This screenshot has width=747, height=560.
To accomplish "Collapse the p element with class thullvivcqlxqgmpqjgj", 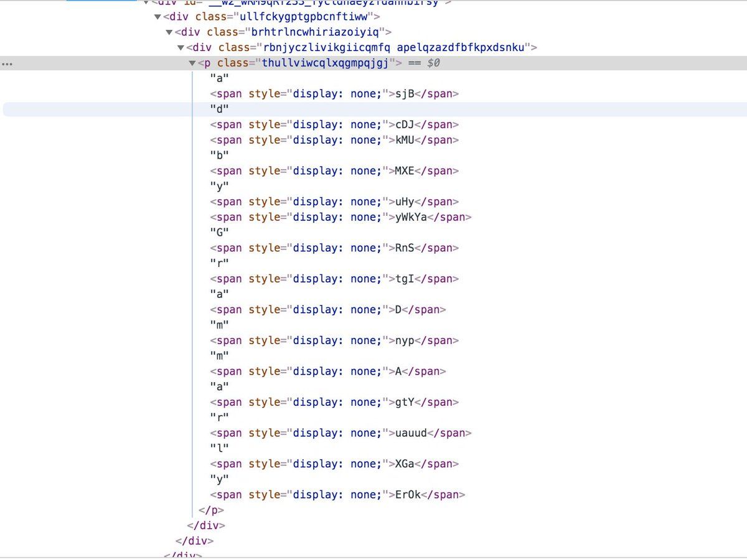I will 192,63.
